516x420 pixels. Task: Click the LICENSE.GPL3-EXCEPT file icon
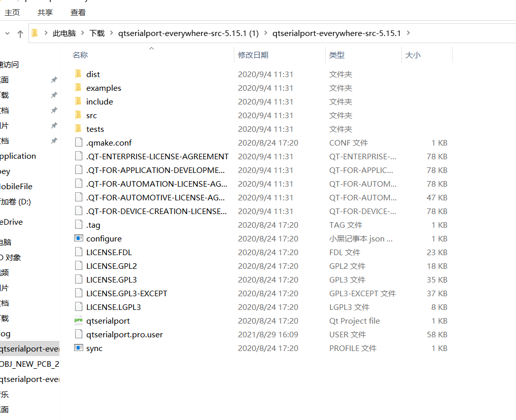tap(79, 293)
